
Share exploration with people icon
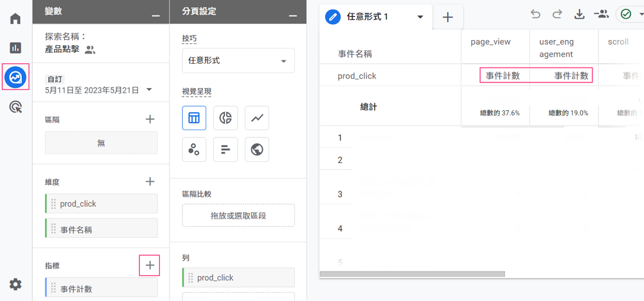tap(601, 14)
